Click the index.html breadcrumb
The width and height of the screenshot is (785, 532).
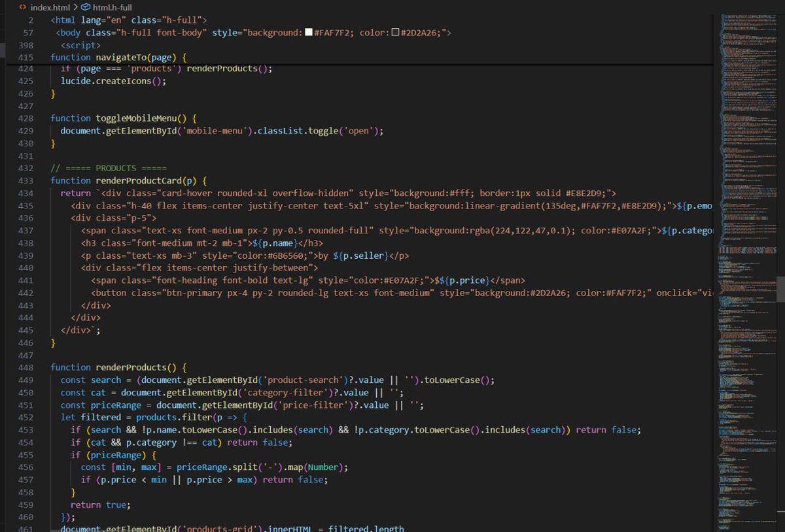tap(50, 7)
